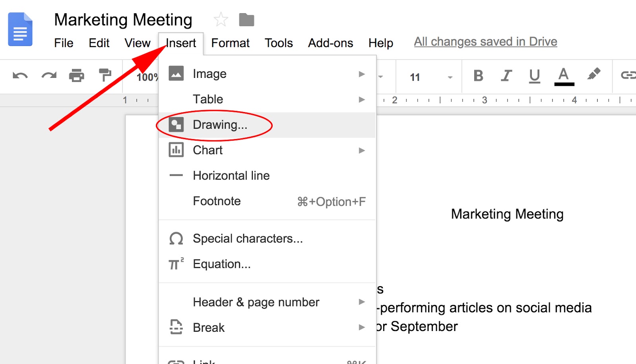This screenshot has width=636, height=364.
Task: Click the print icon
Action: [x=77, y=76]
